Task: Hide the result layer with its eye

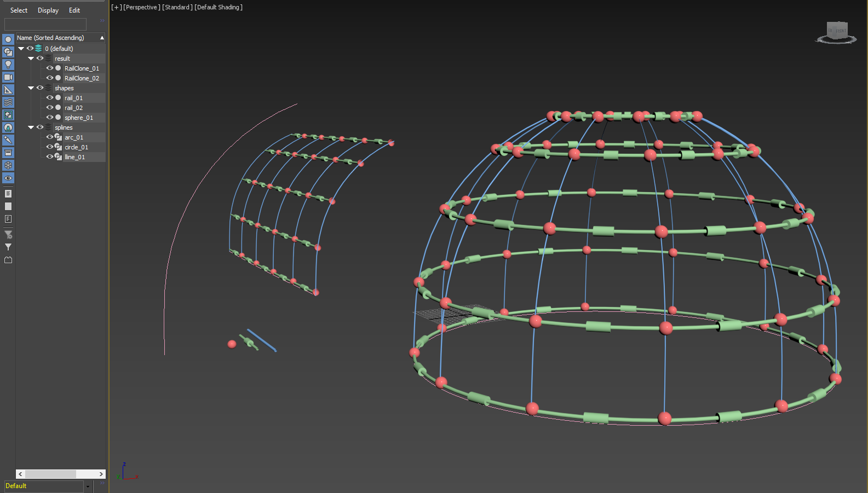Action: tap(40, 59)
